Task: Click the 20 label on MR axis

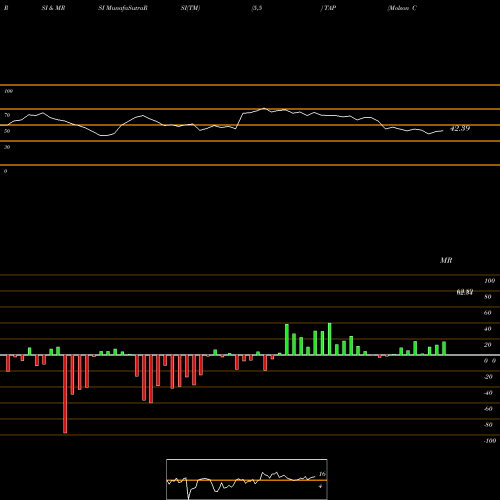Action: pos(488,345)
